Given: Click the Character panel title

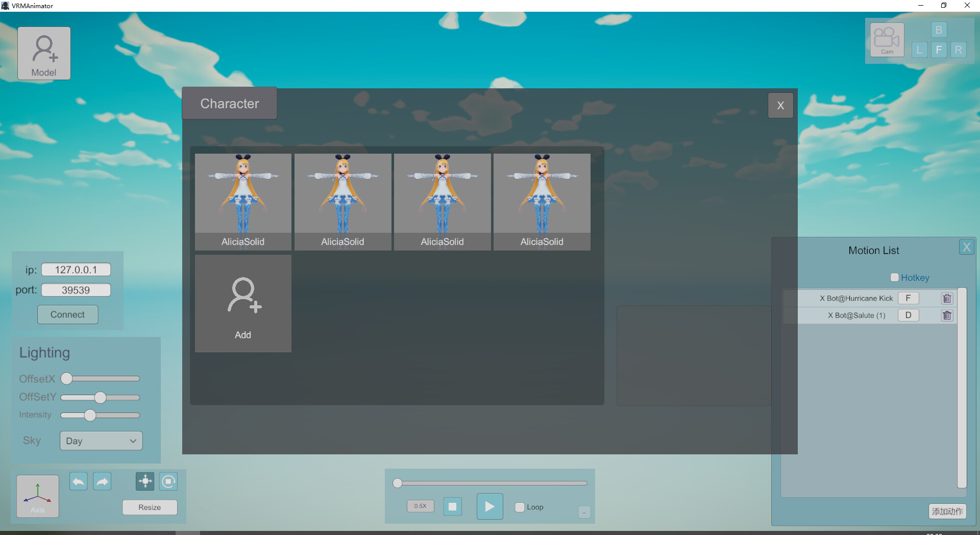Looking at the screenshot, I should point(229,103).
